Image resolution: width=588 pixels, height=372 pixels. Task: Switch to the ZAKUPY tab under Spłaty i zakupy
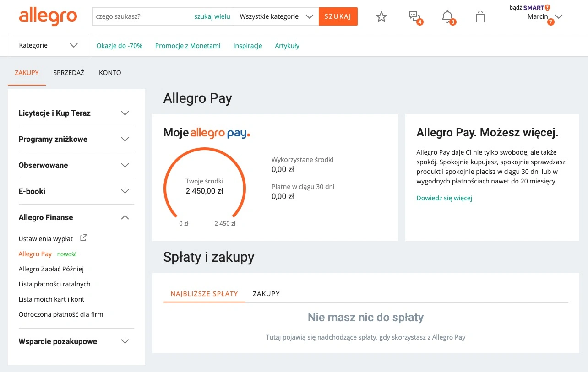coord(266,294)
